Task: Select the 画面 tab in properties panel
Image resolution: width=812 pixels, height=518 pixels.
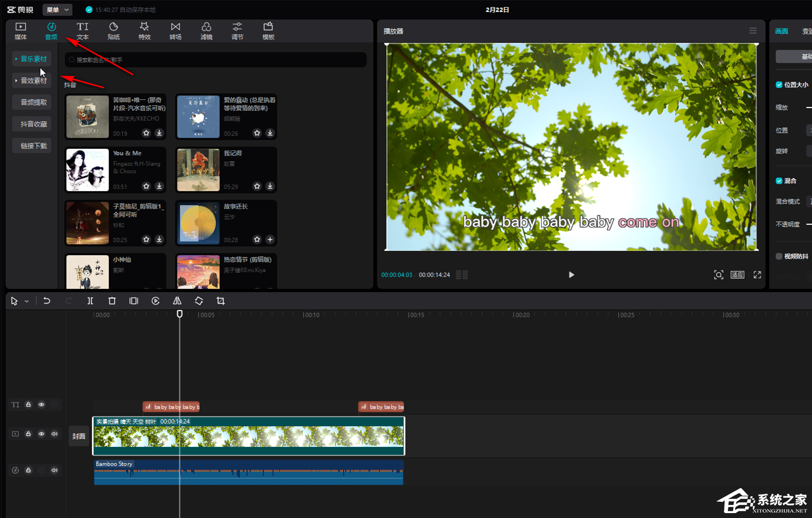Action: (782, 31)
